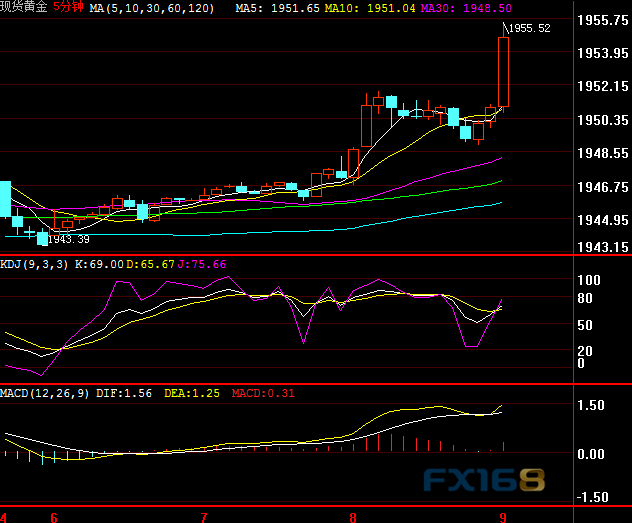Click the time axis marker 6
632x523 pixels.
(x=54, y=517)
